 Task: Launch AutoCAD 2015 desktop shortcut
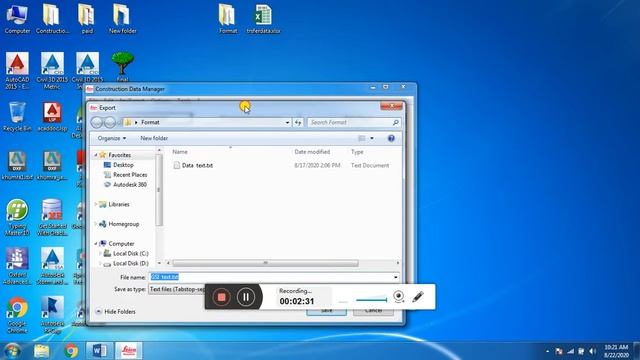pyautogui.click(x=17, y=70)
